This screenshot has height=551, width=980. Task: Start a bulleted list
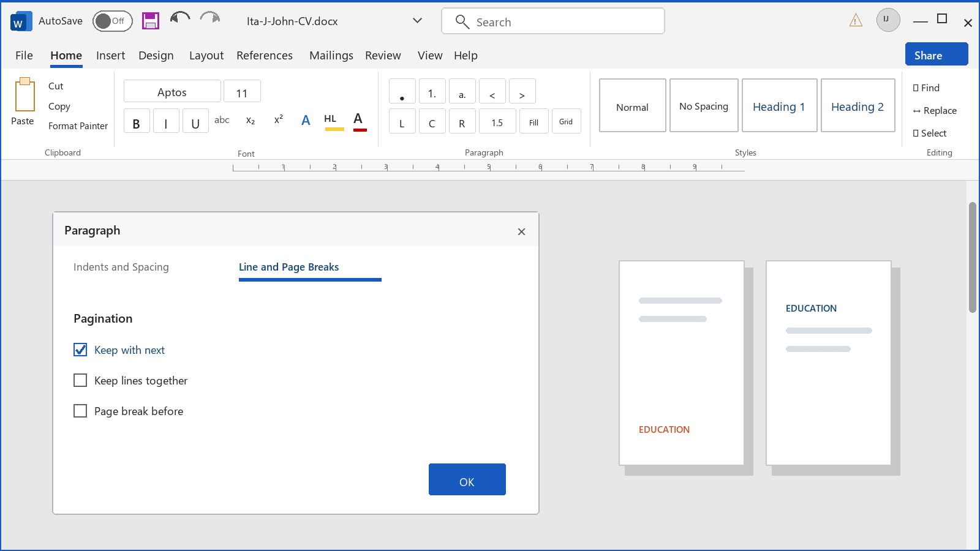point(402,91)
